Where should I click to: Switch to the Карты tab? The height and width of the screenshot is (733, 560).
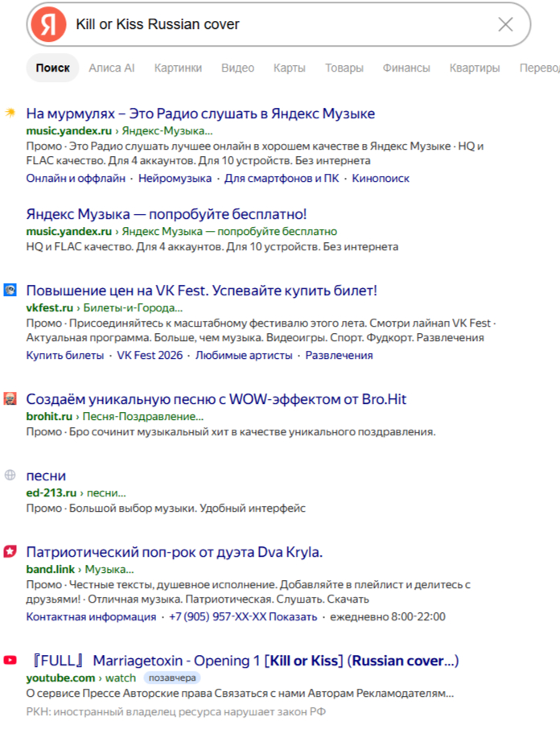click(290, 68)
